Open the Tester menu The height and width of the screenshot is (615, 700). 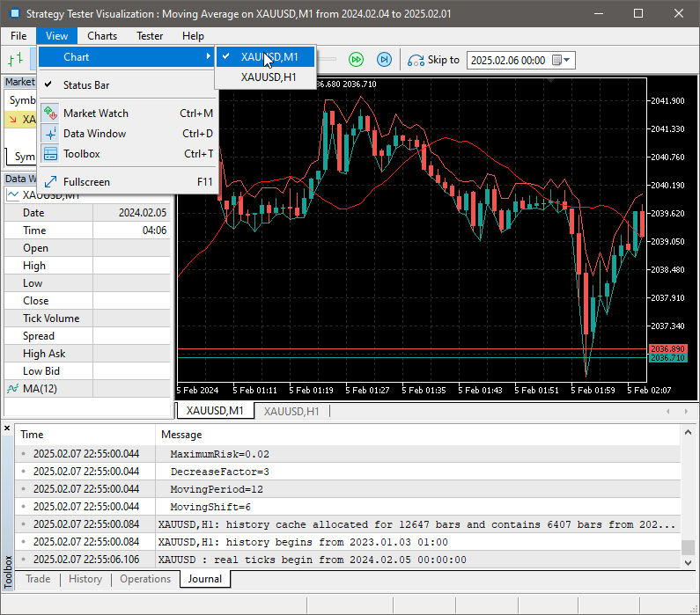[x=150, y=36]
